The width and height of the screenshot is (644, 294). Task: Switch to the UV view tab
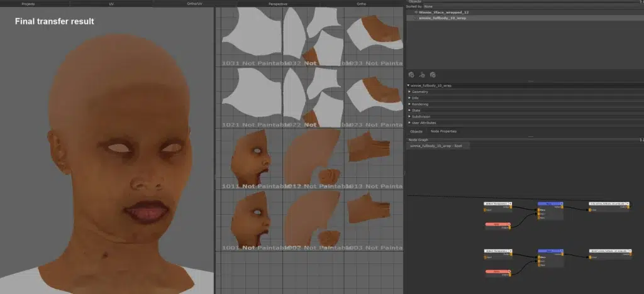tap(111, 4)
